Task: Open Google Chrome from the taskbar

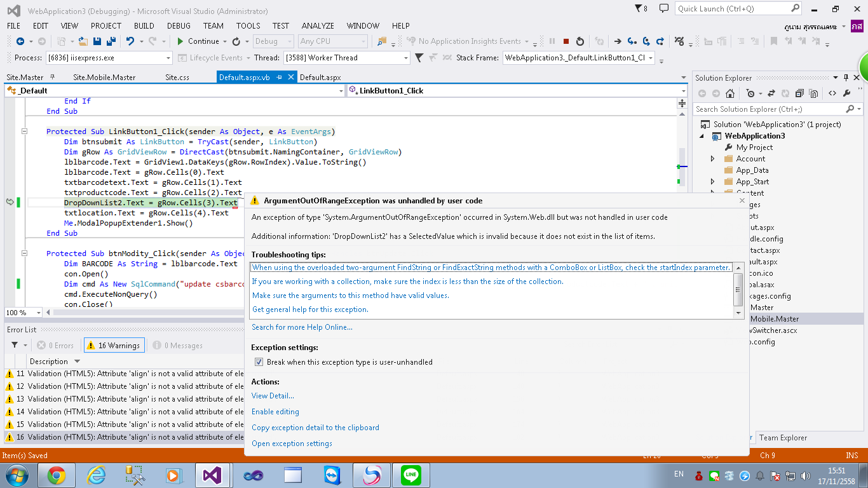Action: (57, 475)
